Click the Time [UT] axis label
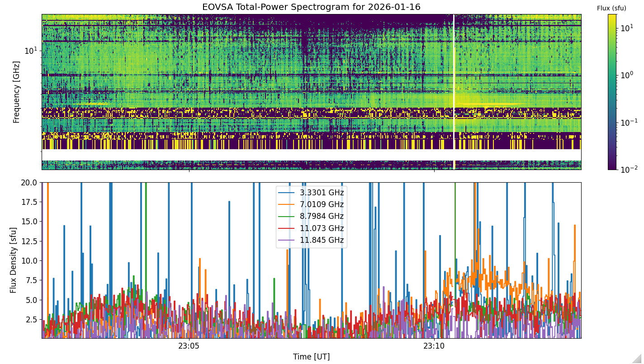This screenshot has height=364, width=644. [311, 357]
